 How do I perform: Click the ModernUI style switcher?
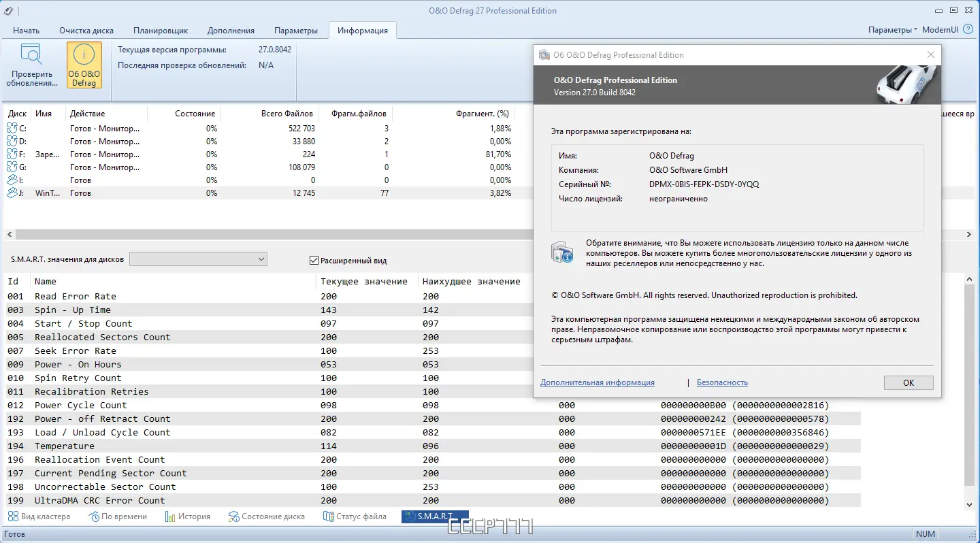940,30
